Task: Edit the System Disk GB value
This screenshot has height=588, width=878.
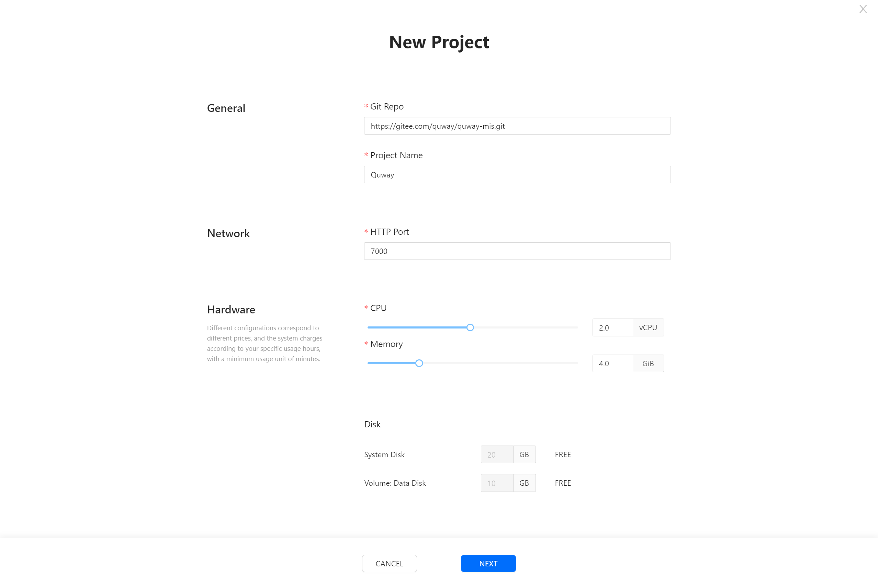Action: click(496, 454)
